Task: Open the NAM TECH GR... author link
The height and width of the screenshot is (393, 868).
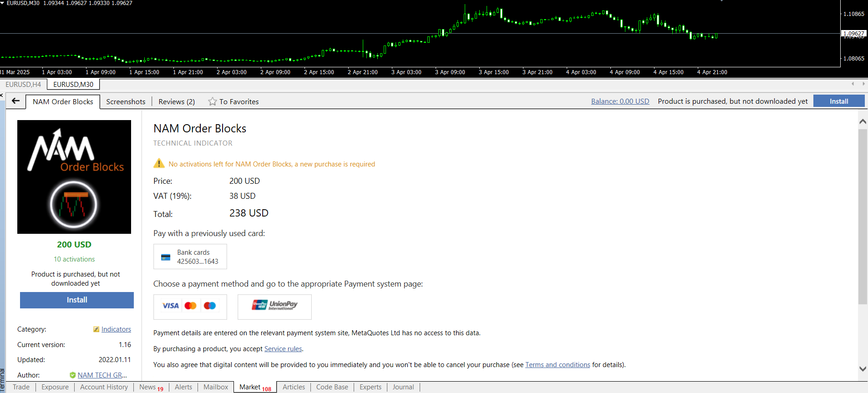Action: (102, 375)
